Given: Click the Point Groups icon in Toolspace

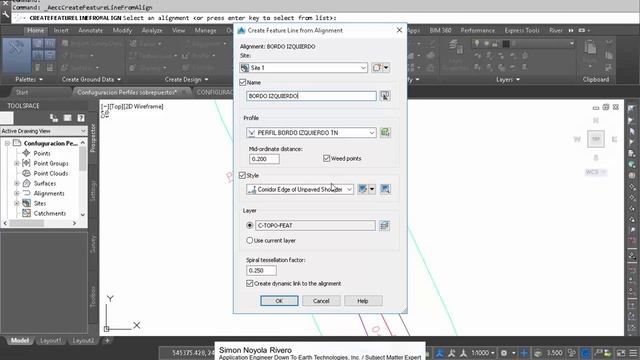Looking at the screenshot, I should point(27,163).
